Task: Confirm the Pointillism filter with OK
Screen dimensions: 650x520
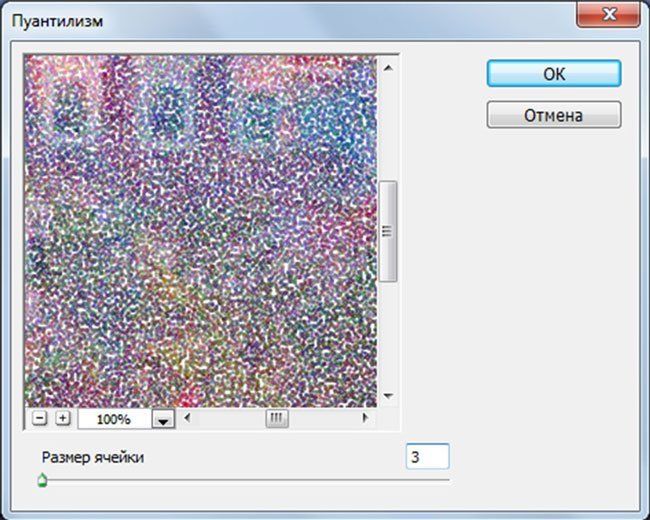Action: click(x=554, y=73)
